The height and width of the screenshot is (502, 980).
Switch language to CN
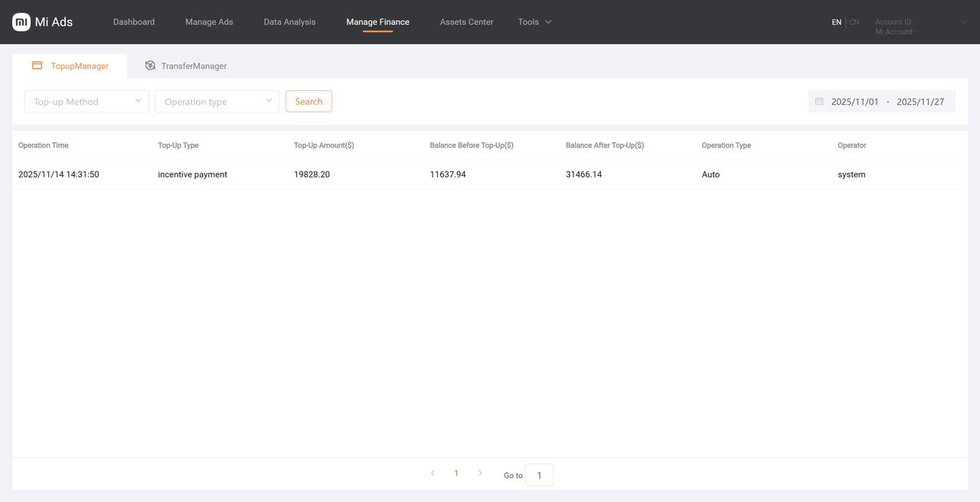pos(854,22)
